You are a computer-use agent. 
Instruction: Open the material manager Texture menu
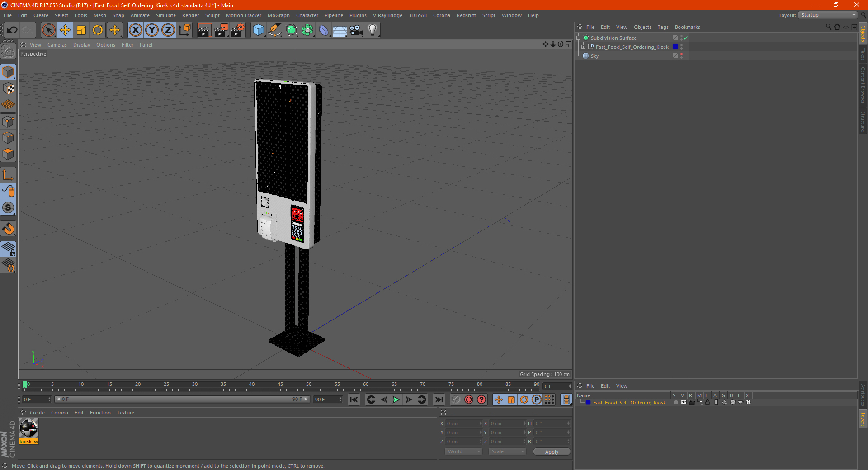[125, 413]
